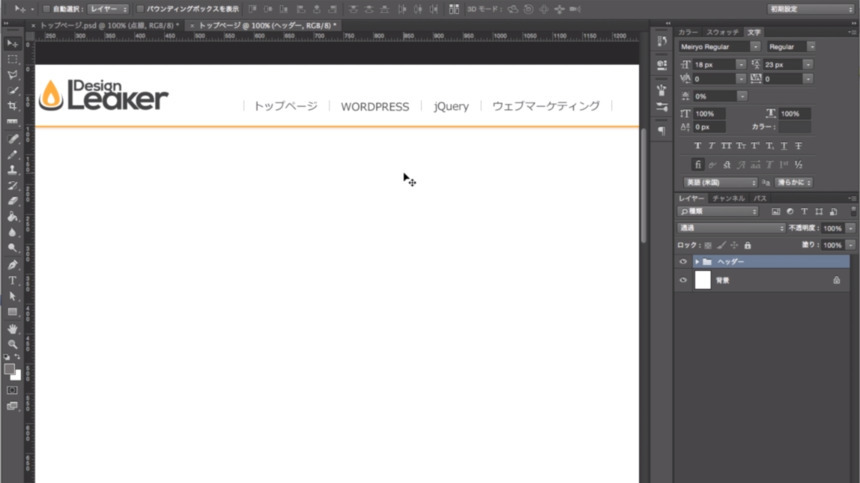Switch to the チャンネル tab
The width and height of the screenshot is (860, 483).
pos(728,198)
